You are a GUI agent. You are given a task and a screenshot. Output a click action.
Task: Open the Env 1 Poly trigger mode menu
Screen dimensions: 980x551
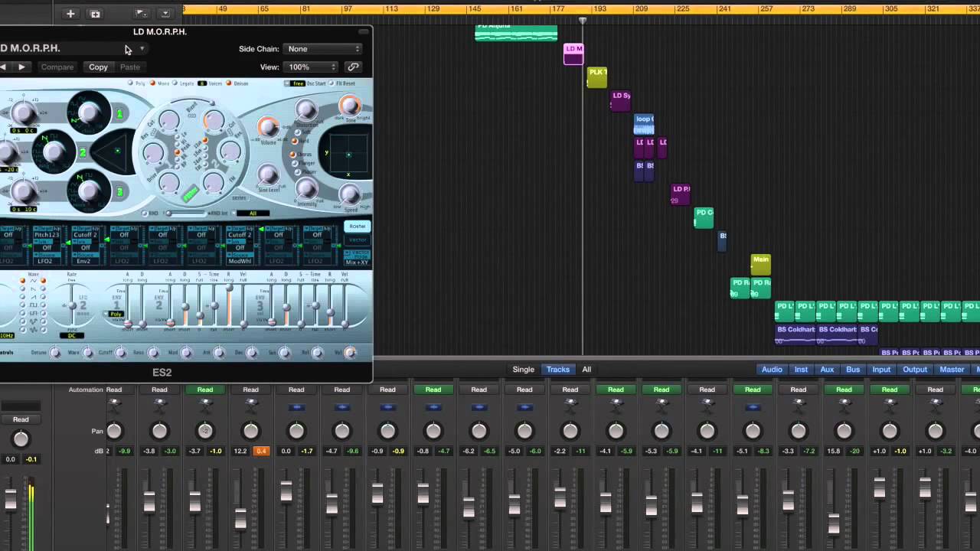tap(116, 315)
